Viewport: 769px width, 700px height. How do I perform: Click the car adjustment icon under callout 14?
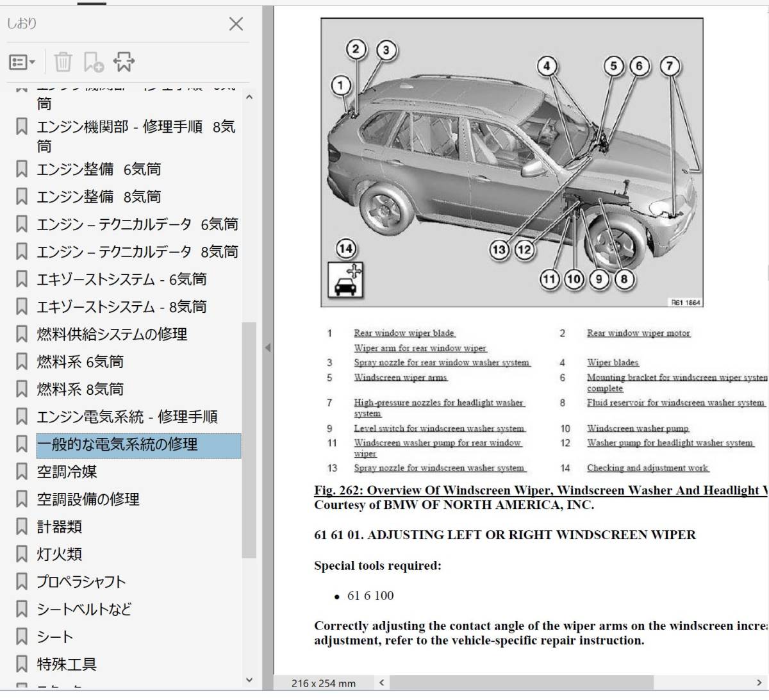point(346,280)
